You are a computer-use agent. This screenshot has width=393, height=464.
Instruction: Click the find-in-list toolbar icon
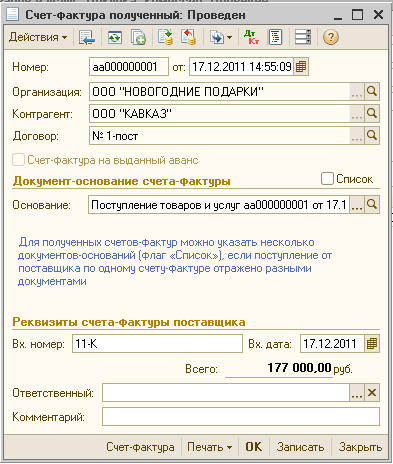click(x=87, y=37)
